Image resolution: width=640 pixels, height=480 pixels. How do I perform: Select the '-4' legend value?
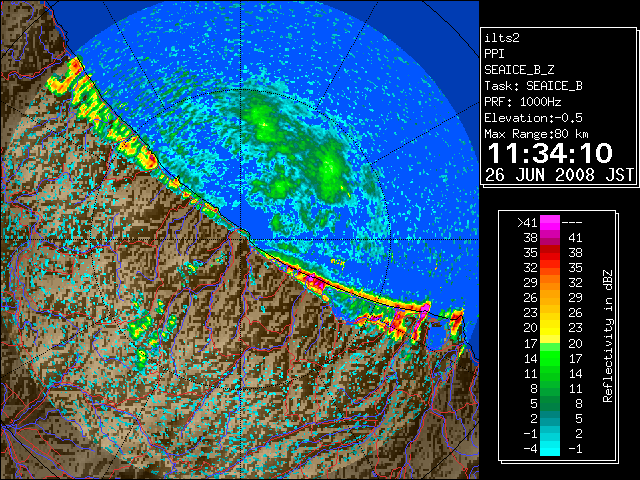click(530, 449)
